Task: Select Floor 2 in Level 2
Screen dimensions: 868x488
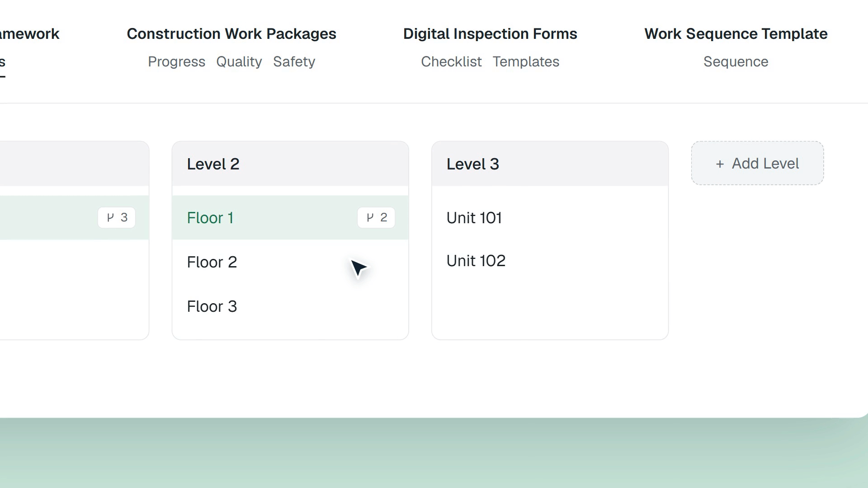Action: click(290, 262)
